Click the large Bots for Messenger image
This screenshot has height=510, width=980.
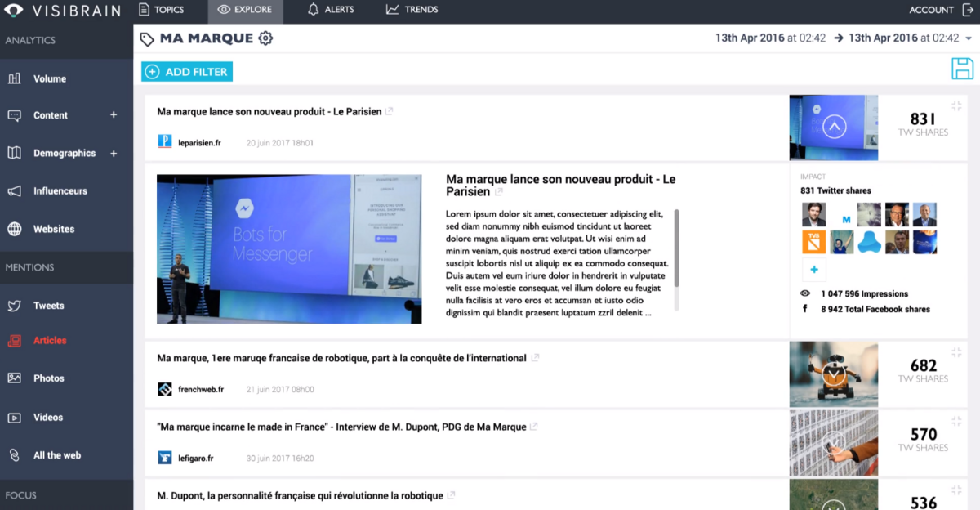(x=289, y=249)
